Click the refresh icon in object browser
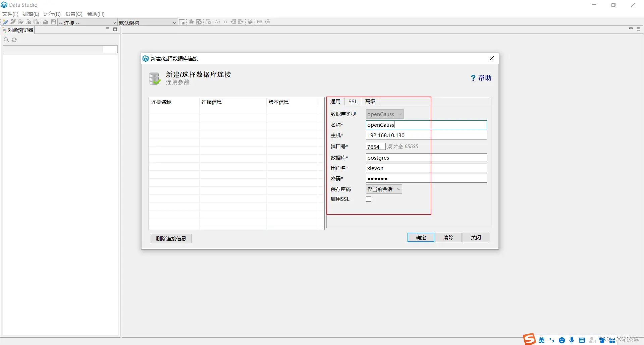The height and width of the screenshot is (345, 644). (14, 40)
